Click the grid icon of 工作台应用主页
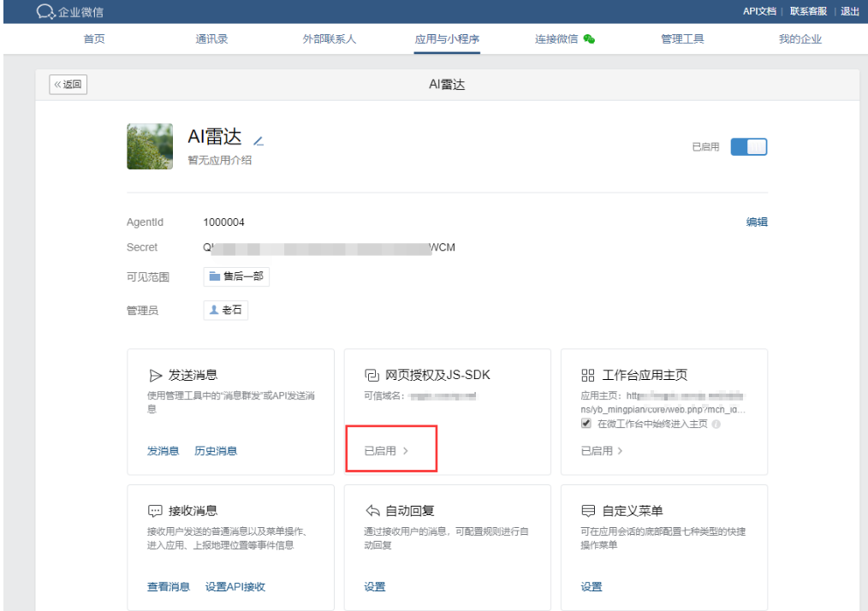 click(x=588, y=375)
